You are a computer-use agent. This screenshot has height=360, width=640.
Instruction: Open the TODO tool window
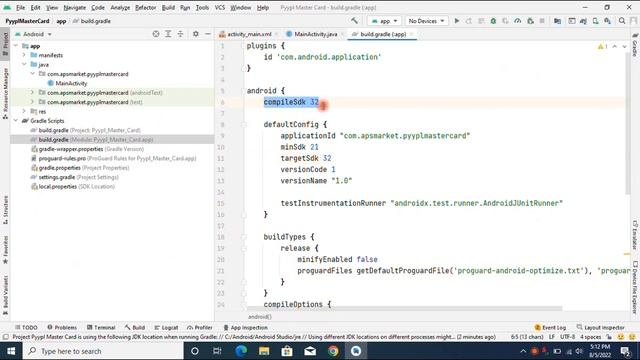(x=26, y=327)
